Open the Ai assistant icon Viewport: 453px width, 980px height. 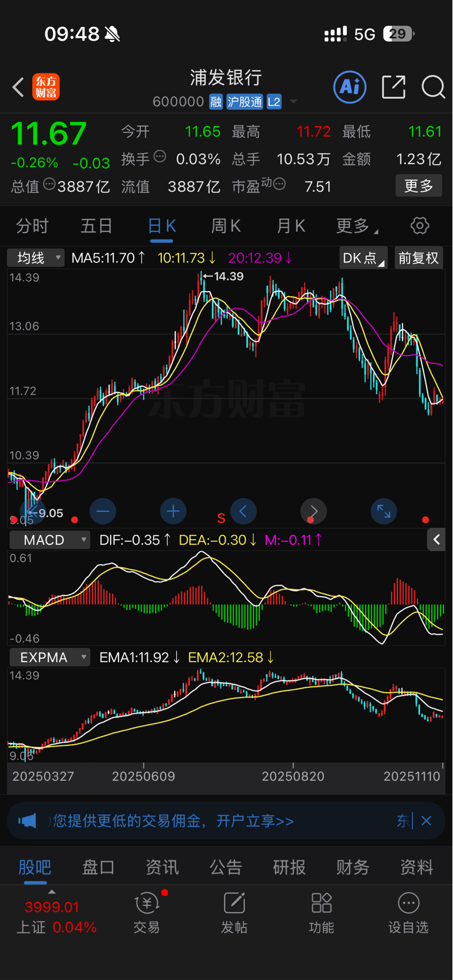click(350, 87)
